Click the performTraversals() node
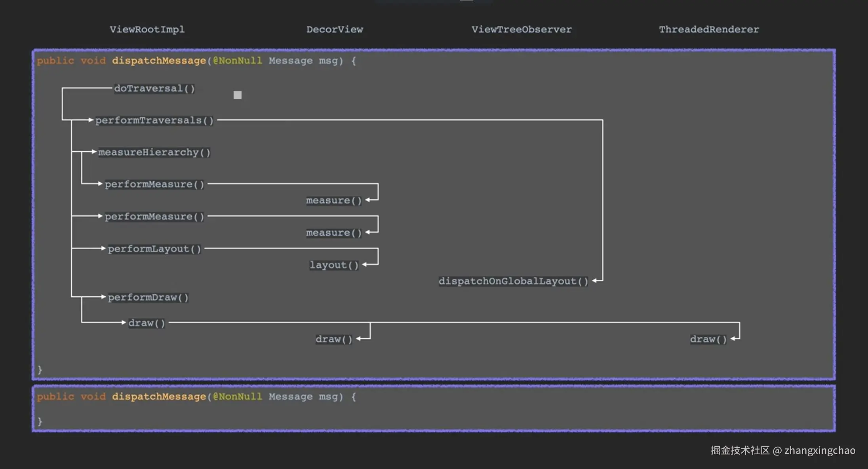The height and width of the screenshot is (469, 868). click(x=154, y=120)
